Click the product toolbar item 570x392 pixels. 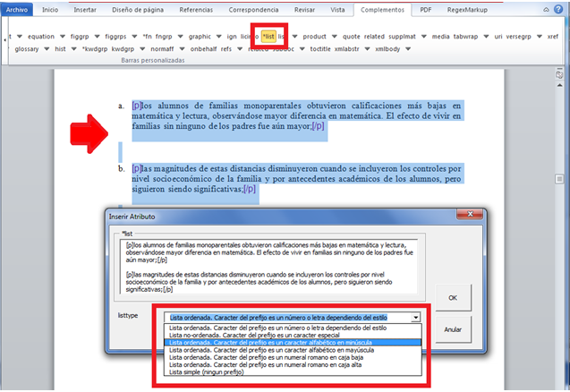coord(314,38)
